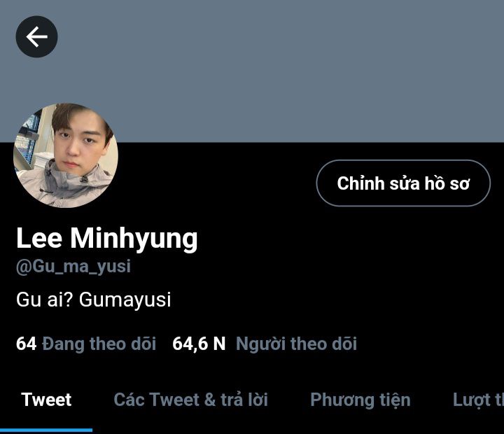Viewport: 504px width, 434px height.
Task: Tap the bio text Gu ai? Gumayusi
Action: 94,300
